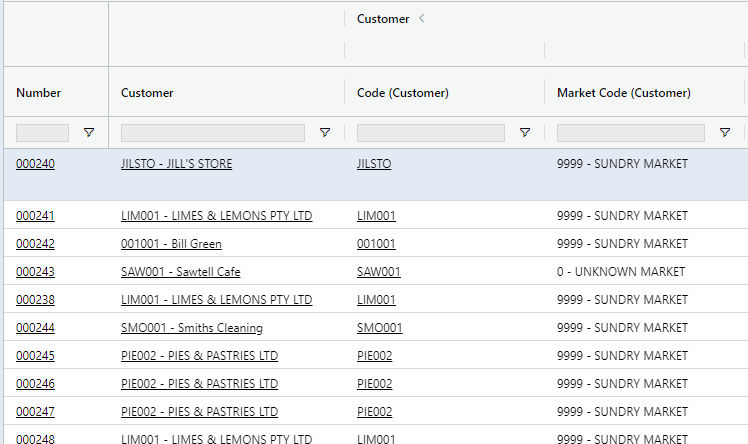The width and height of the screenshot is (748, 444).
Task: Focus the Code (Customer) filter box
Action: pos(430,133)
